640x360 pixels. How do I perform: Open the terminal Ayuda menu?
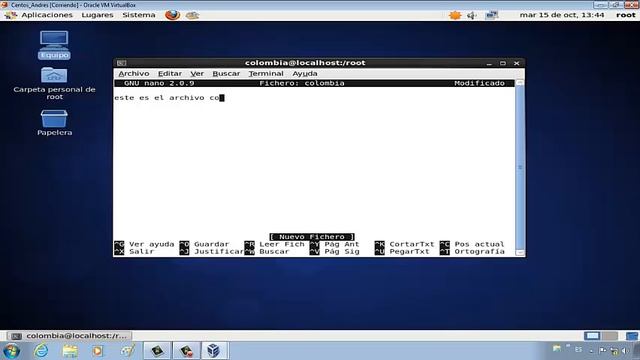[304, 74]
